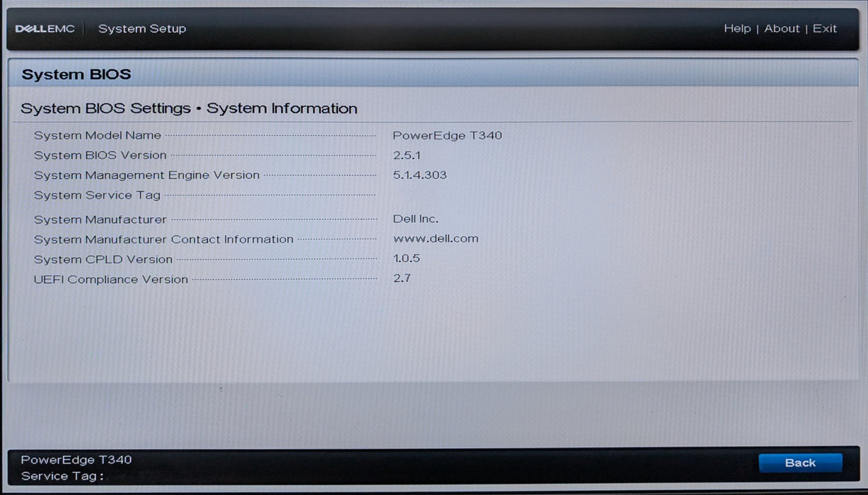
Task: Select UEFI compliance value 2.7
Action: 402,279
